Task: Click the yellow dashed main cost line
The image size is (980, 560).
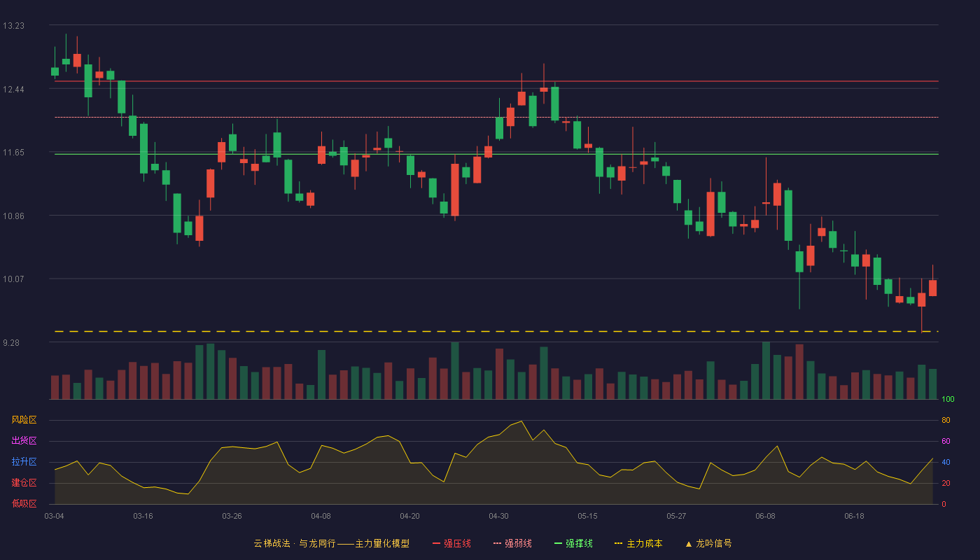Action: coord(496,331)
